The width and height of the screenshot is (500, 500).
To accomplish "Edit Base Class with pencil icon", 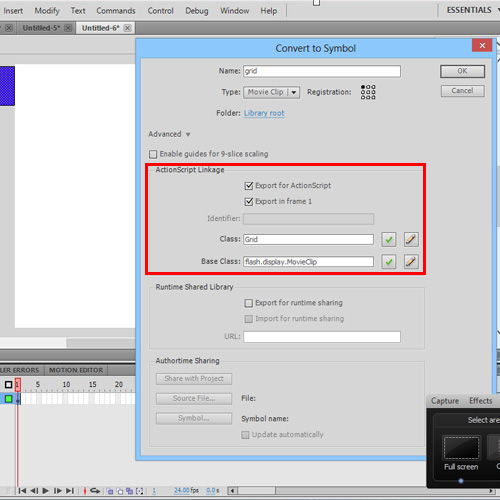I will point(411,262).
